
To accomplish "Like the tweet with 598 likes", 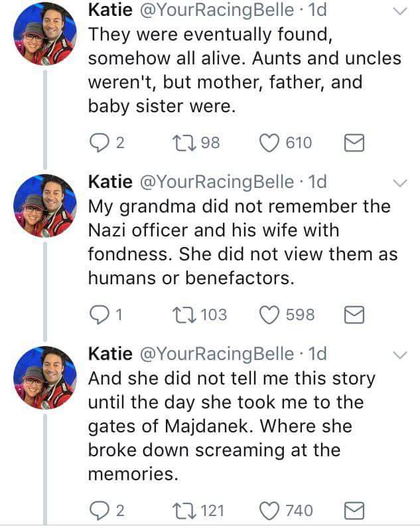I will point(271,314).
